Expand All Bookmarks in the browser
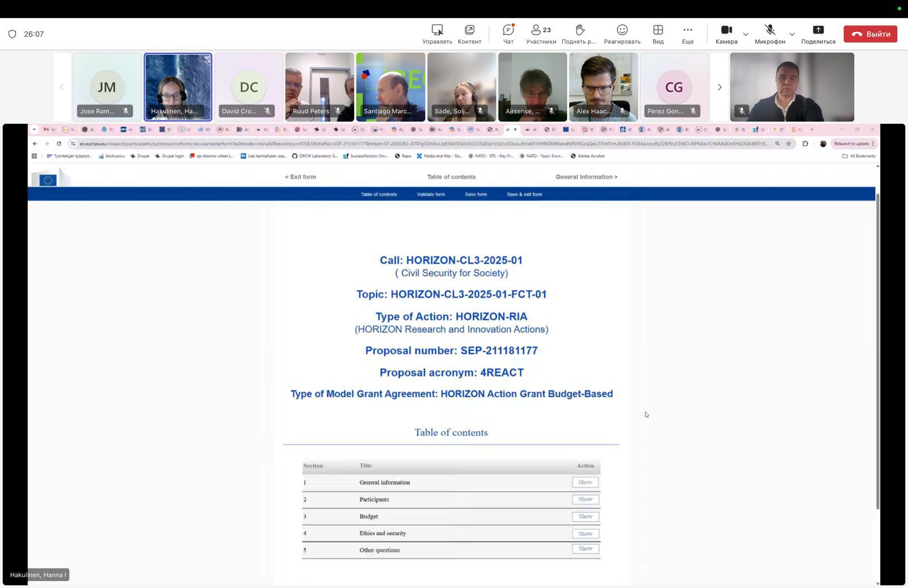 point(858,156)
